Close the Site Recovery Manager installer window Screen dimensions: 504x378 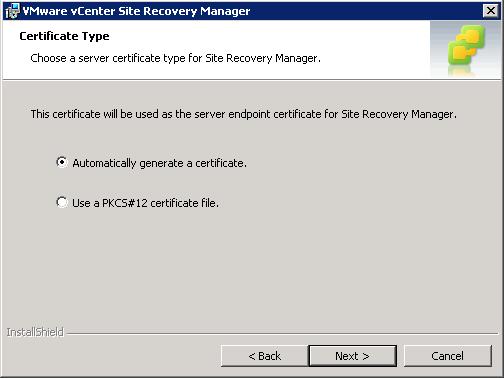(491, 11)
